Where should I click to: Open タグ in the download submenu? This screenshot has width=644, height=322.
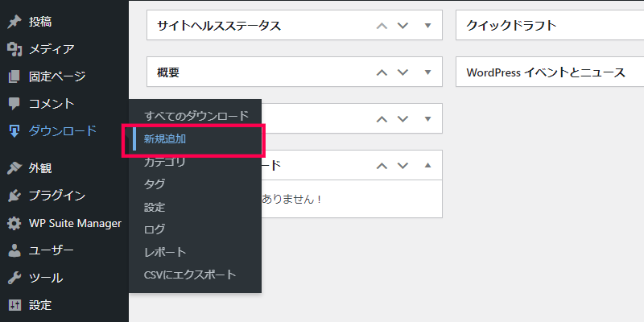coord(155,184)
